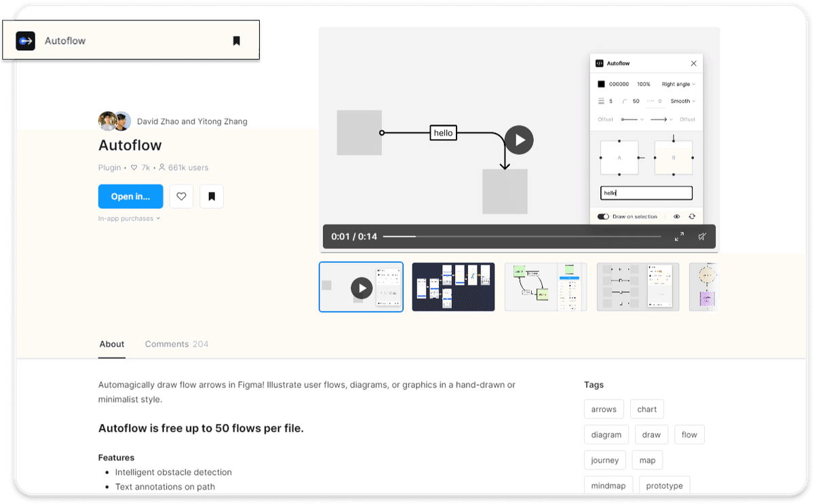Click the eye visibility icon in the plugin panel
814x504 pixels.
(x=676, y=216)
